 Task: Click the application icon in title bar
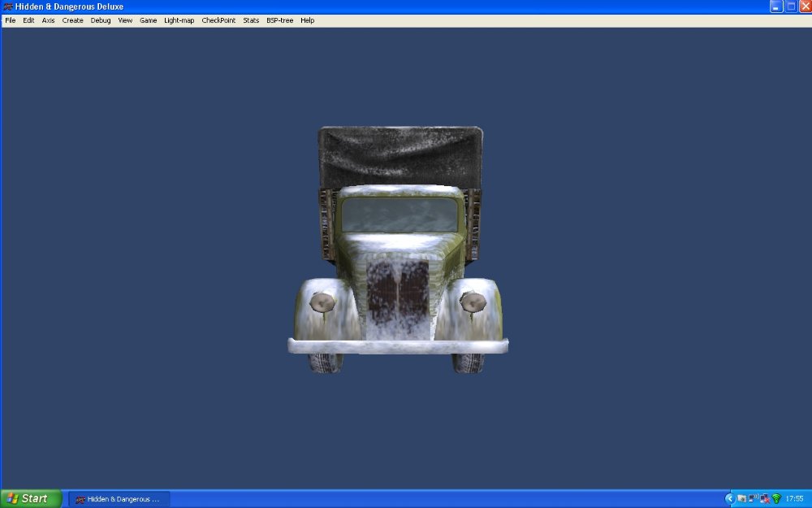click(x=8, y=7)
